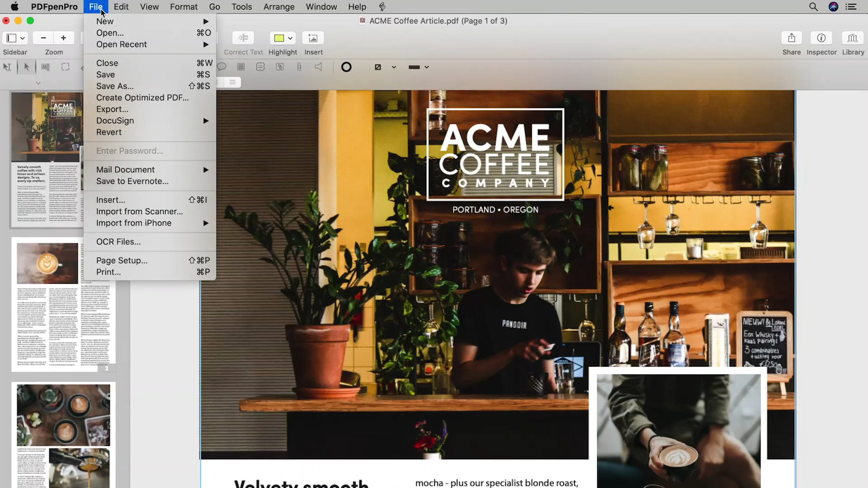Open the Sidebar options dropdown arrow
This screenshot has height=488, width=868.
click(22, 38)
